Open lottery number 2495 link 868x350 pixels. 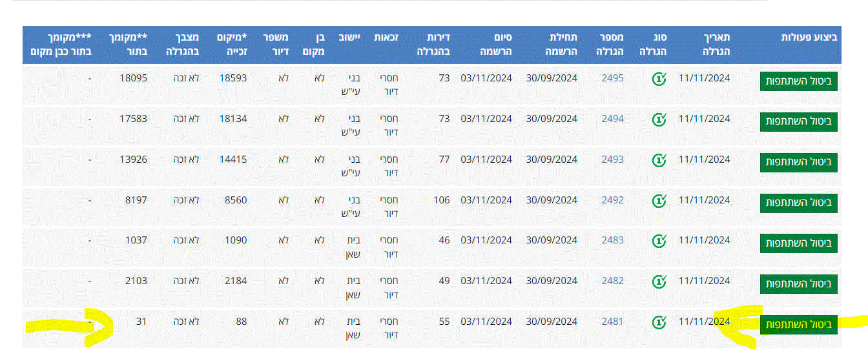click(x=612, y=78)
